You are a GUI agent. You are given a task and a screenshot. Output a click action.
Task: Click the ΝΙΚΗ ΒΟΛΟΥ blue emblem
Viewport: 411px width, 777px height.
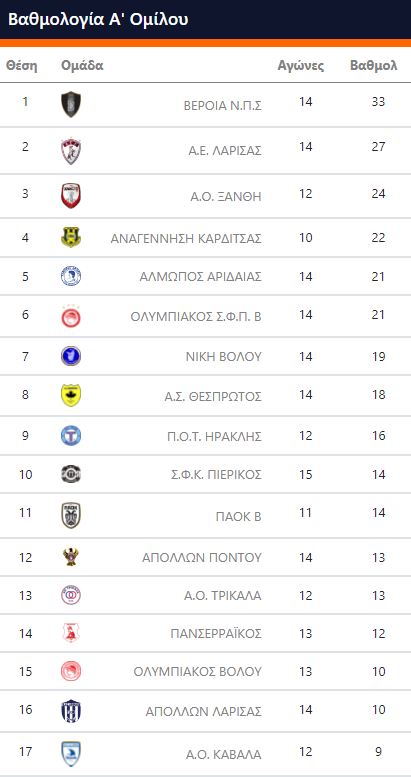(x=71, y=356)
